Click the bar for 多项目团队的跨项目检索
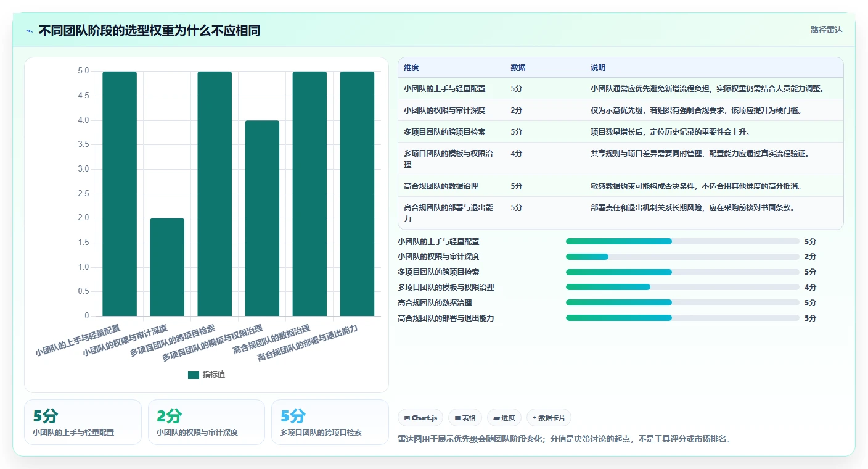The height and width of the screenshot is (469, 868). [x=215, y=194]
